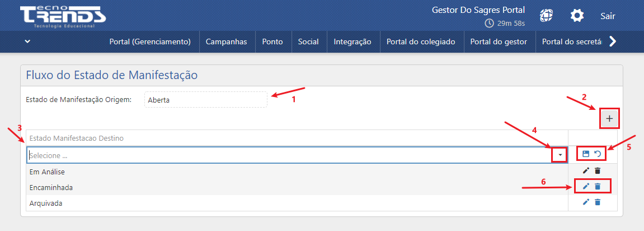The height and width of the screenshot is (231, 644).
Task: Click pencil icon for Encaminhada row
Action: click(586, 187)
